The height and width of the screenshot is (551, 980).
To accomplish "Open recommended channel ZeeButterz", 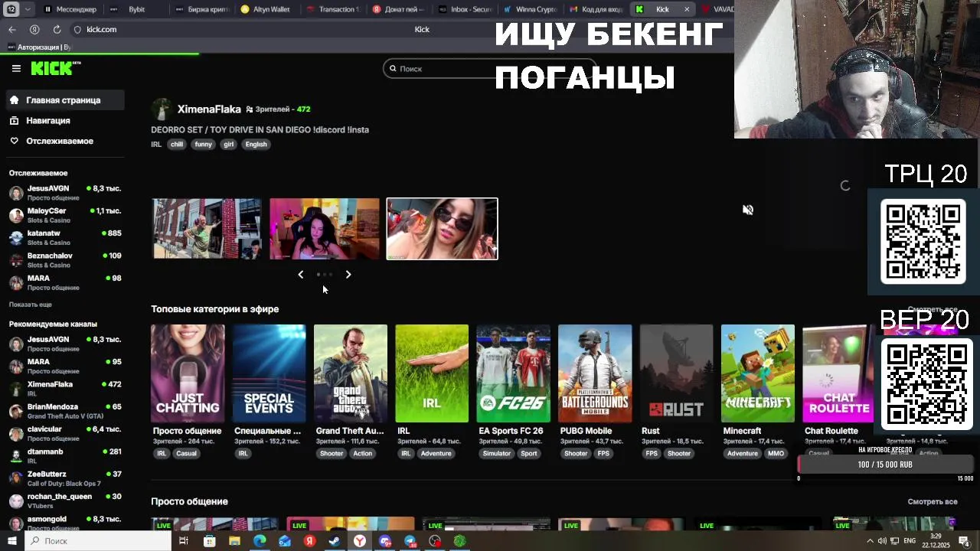I will (x=65, y=478).
